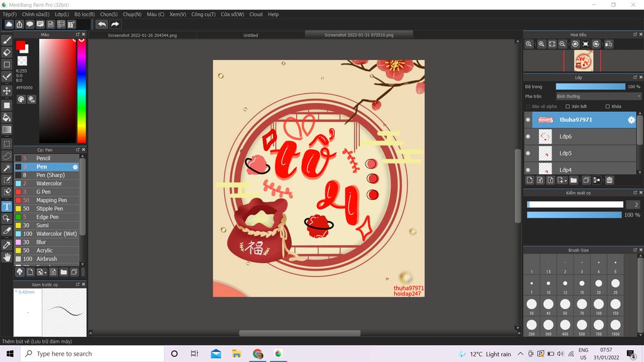Duplicate the current layer

click(586, 180)
